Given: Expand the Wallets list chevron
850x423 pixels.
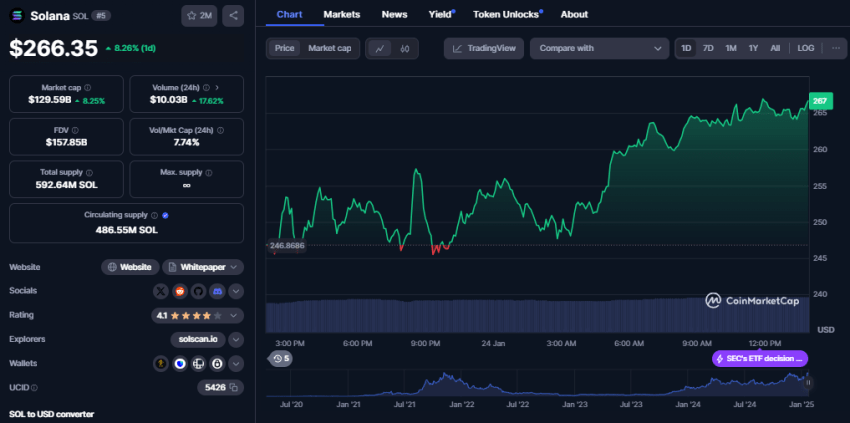Looking at the screenshot, I should coord(235,363).
